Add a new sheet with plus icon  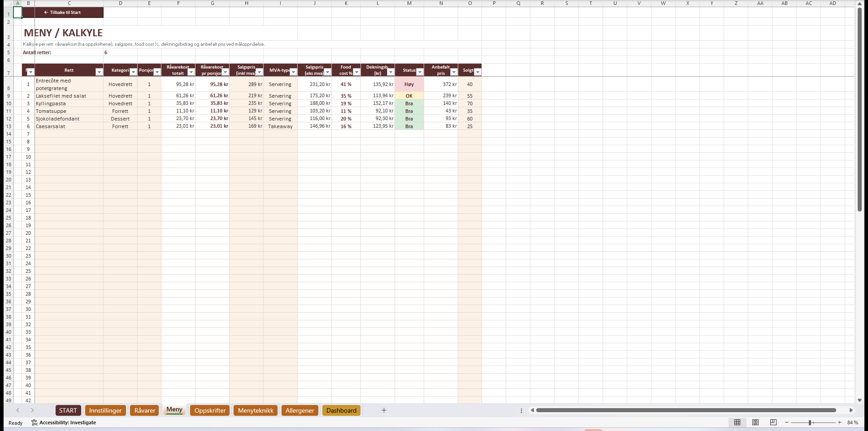384,410
